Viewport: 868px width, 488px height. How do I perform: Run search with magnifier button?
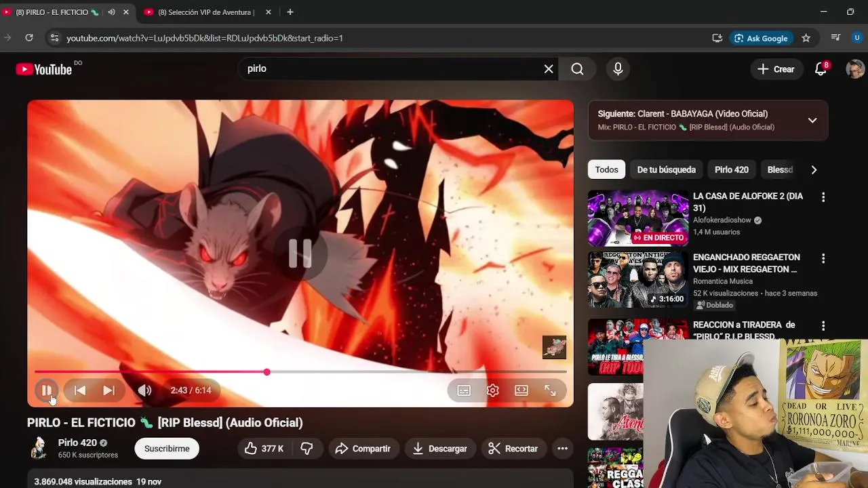(577, 69)
